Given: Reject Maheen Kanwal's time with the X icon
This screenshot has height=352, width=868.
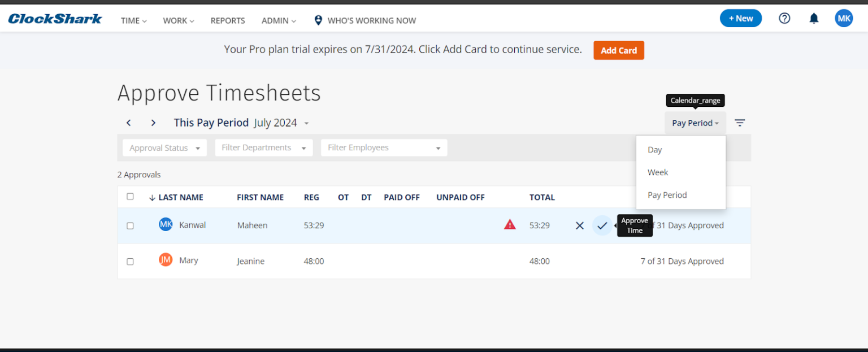Looking at the screenshot, I should pyautogui.click(x=579, y=225).
